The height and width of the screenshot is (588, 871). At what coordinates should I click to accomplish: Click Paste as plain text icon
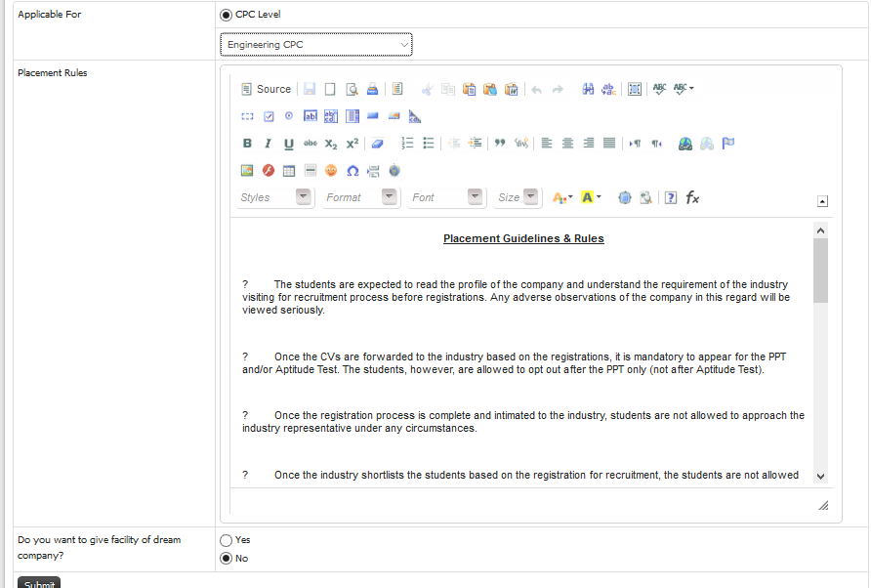(x=490, y=89)
